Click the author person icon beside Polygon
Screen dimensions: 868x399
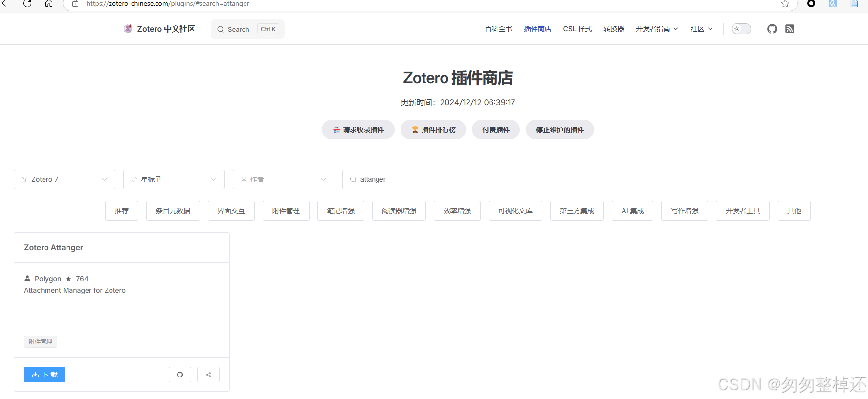27,278
